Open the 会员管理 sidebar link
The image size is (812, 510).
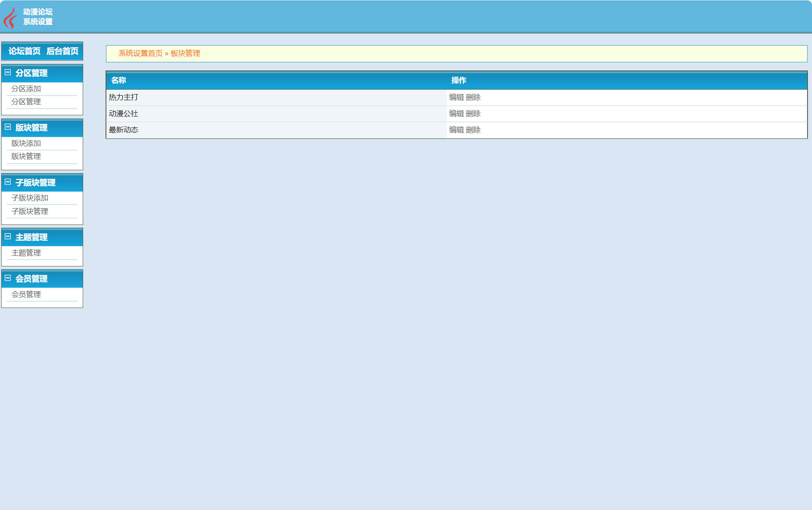pos(26,295)
